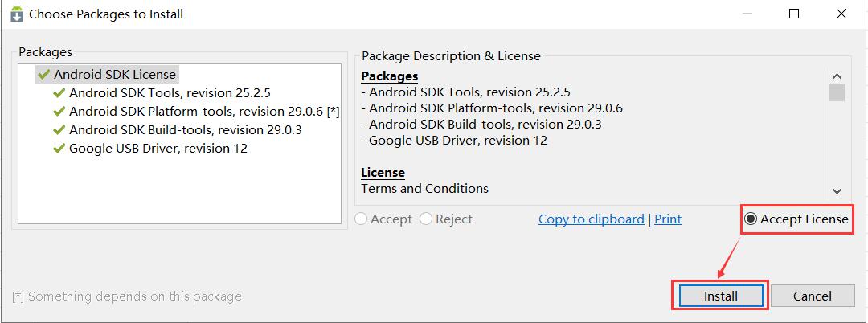Click the green checkmark beside Android SDK License
The image size is (868, 323).
(x=43, y=74)
